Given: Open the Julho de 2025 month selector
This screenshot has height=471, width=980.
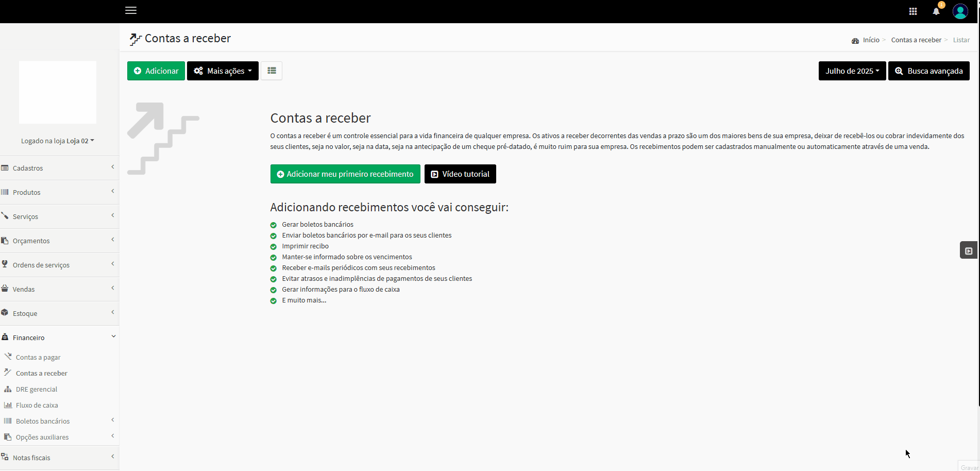Looking at the screenshot, I should pos(852,71).
